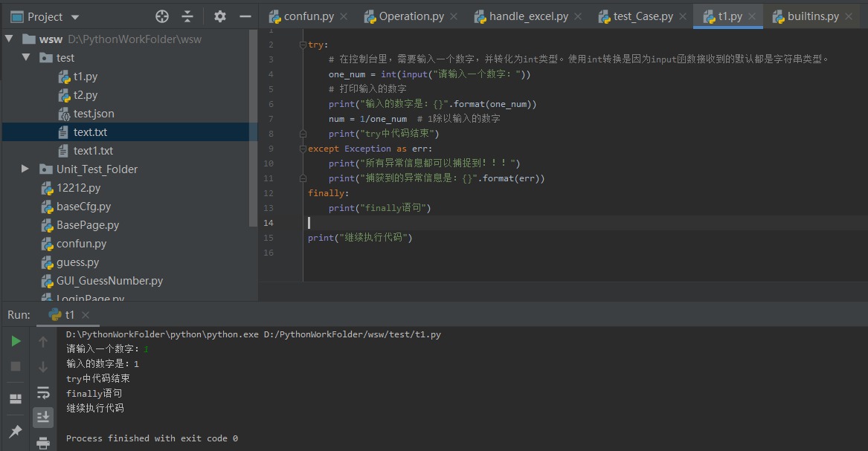Select guess.py file
Screen dimensions: 868x451
77,262
